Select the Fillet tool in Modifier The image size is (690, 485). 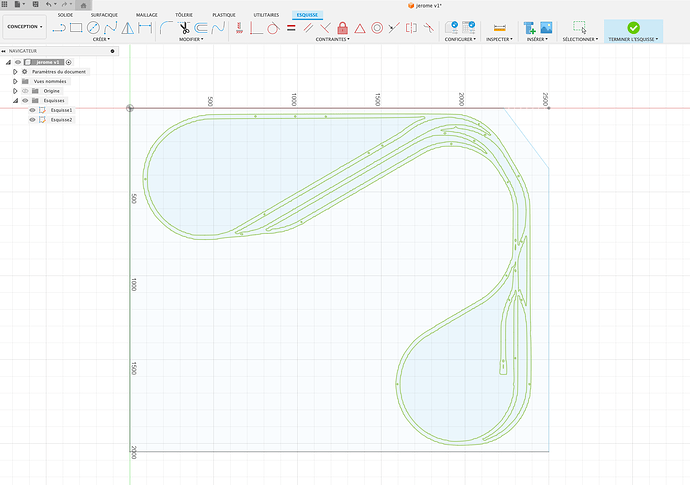[164, 28]
